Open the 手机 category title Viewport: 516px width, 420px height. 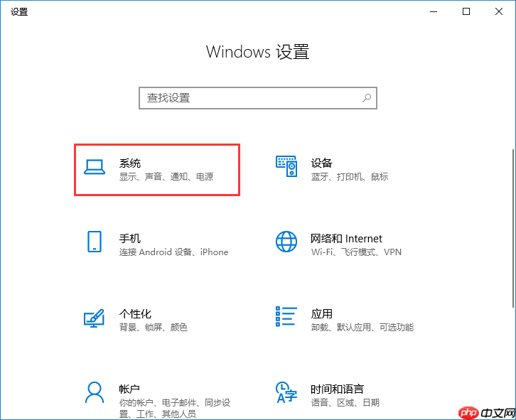click(x=130, y=238)
